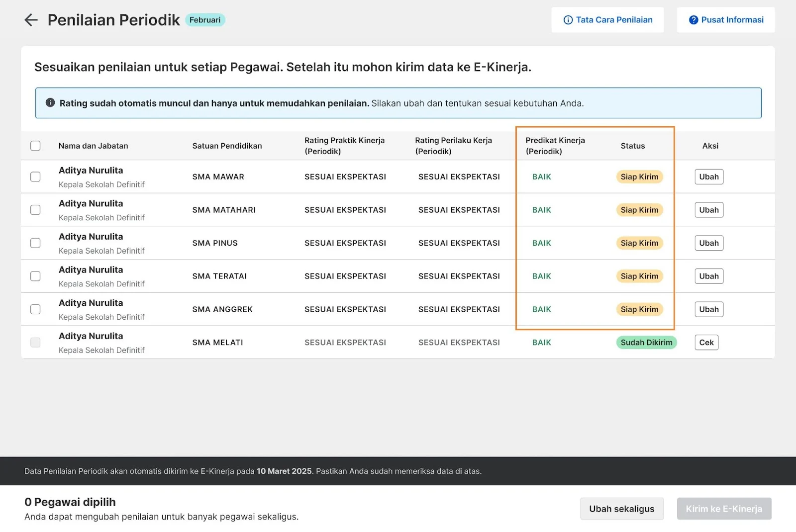This screenshot has width=796, height=532.
Task: Edit the SMA PINUS assessment with Ubah
Action: (x=709, y=243)
